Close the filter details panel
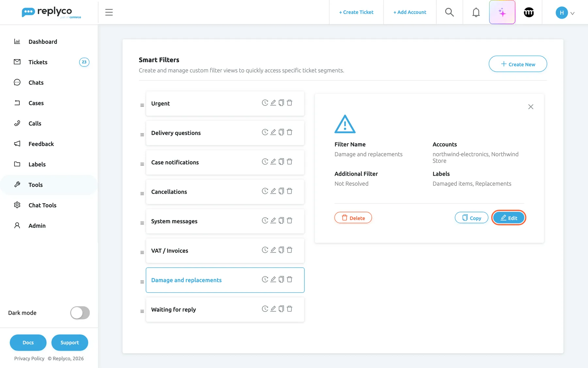 point(531,107)
